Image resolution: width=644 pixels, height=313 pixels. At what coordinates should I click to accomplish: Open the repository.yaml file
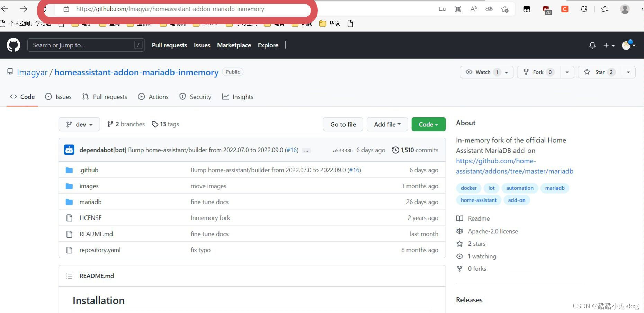click(x=100, y=250)
